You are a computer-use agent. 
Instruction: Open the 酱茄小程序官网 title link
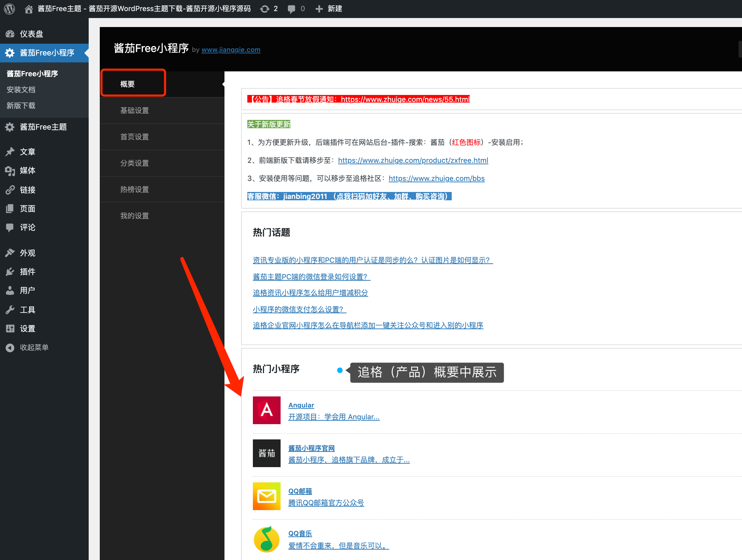pos(312,448)
